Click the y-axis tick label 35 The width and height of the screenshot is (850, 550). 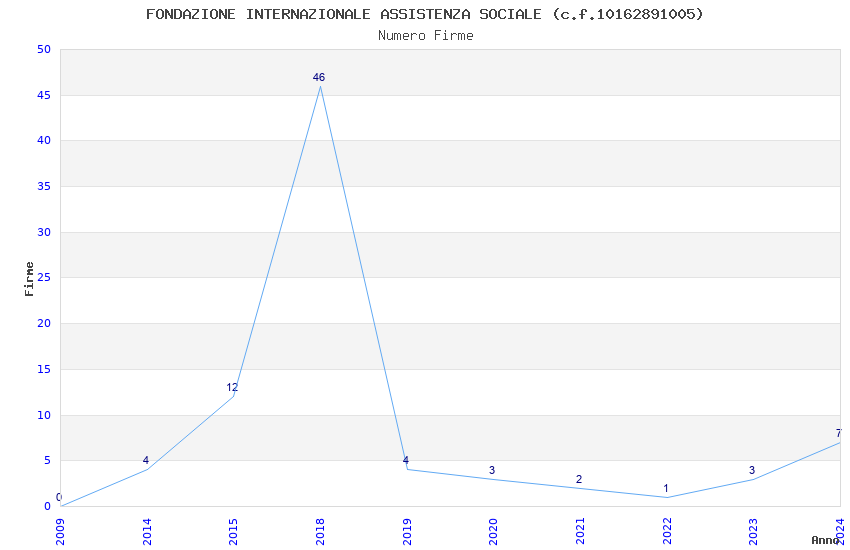click(44, 186)
